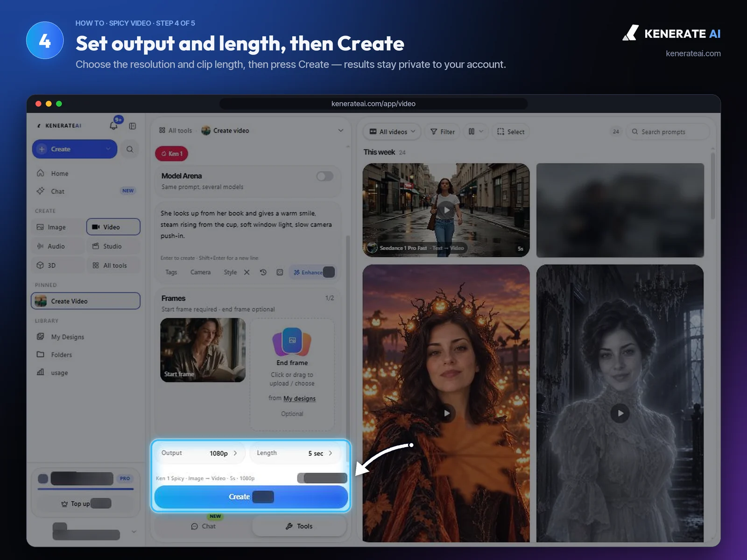
Task: Click the KENERATEAI sidebar logo
Action: (59, 126)
